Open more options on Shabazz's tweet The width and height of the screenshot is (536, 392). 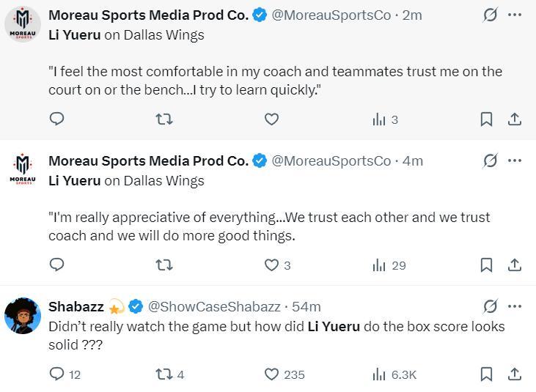click(515, 306)
